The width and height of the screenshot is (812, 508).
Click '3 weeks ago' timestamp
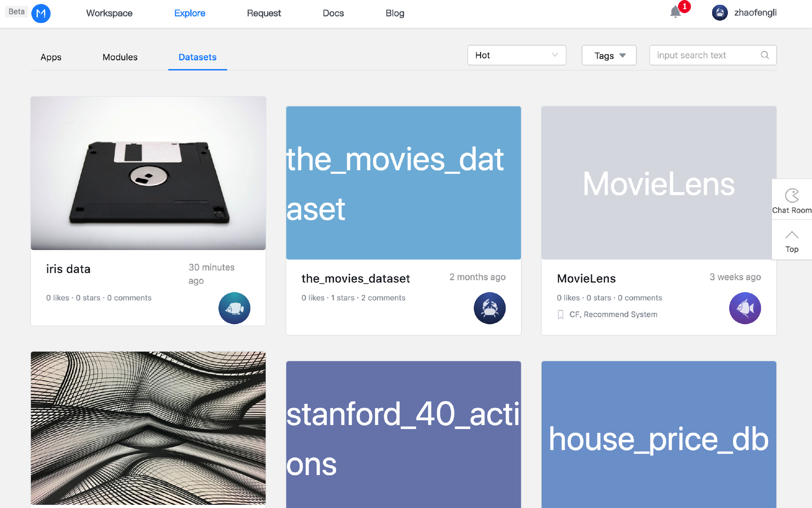coord(735,277)
